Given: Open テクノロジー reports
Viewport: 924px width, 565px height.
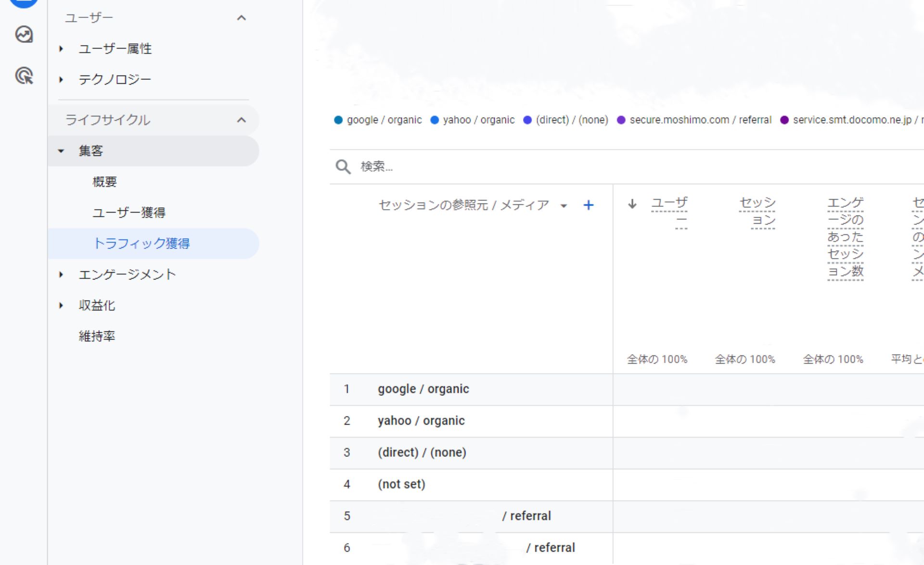Looking at the screenshot, I should (x=115, y=79).
